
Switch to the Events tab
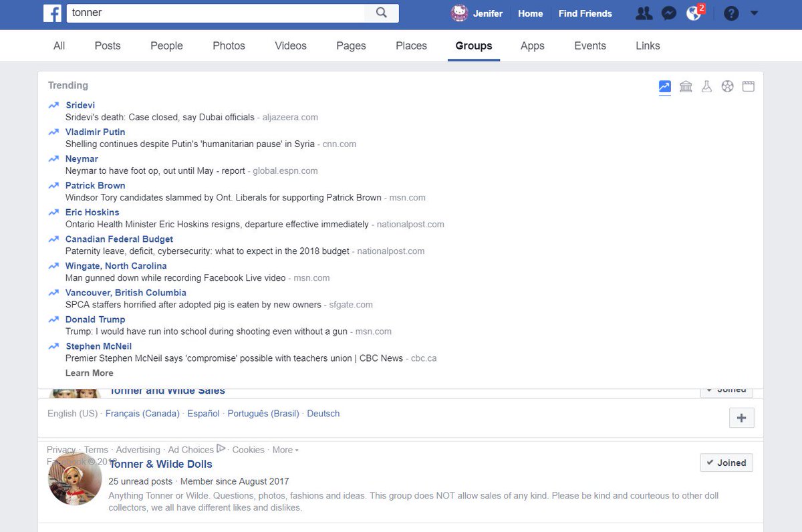(x=590, y=45)
